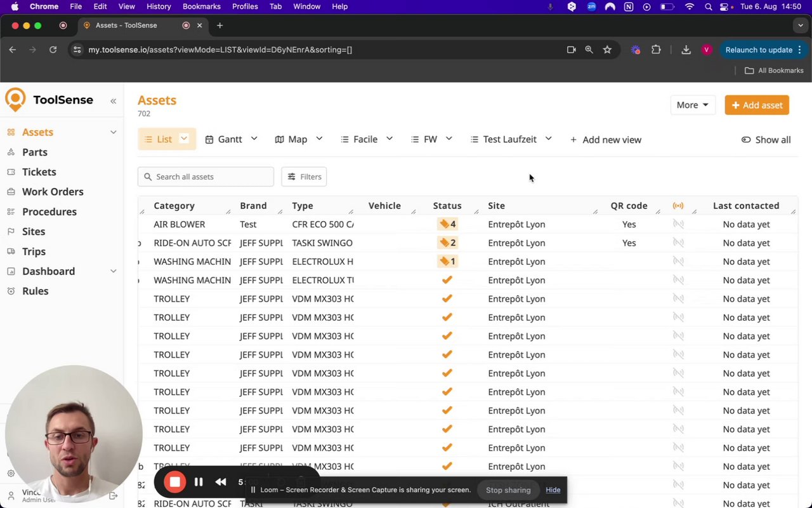Open the Wi-Fi menu in the menu bar
The width and height of the screenshot is (812, 508).
pyautogui.click(x=690, y=6)
